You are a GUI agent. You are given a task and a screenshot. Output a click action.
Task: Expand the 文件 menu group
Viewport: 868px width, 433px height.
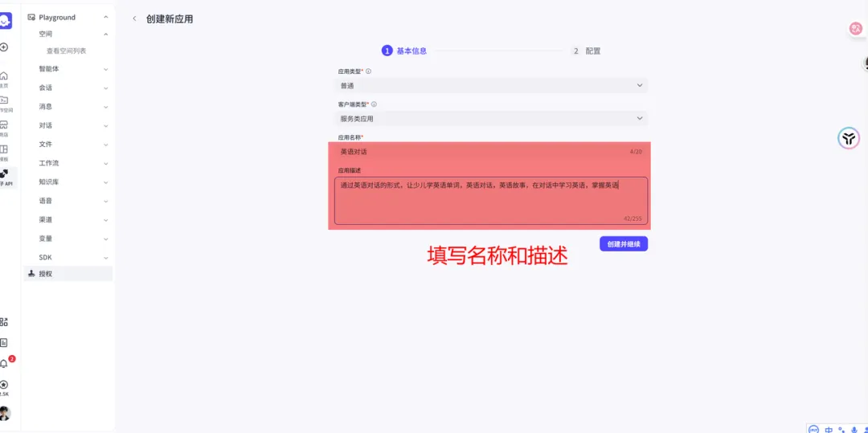(x=106, y=145)
